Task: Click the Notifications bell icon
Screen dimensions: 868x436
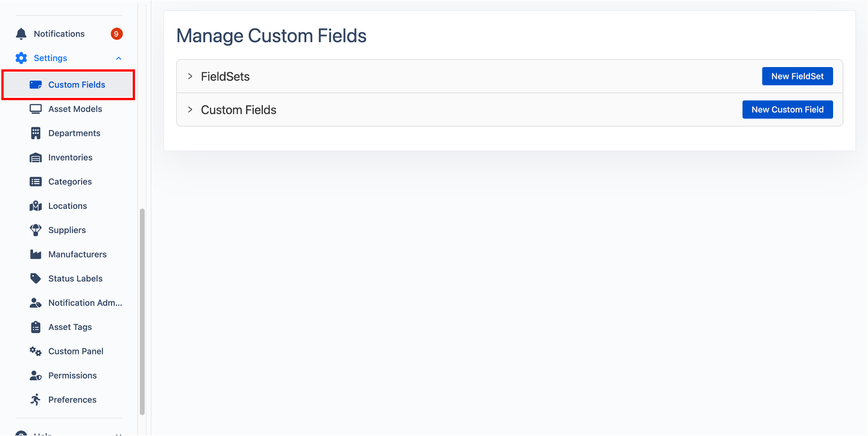Action: click(x=21, y=34)
